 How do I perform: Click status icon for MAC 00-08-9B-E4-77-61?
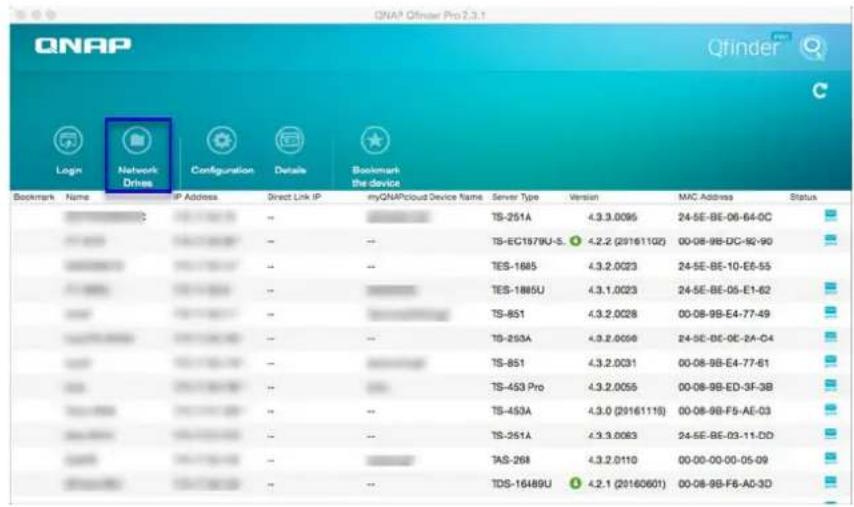(830, 361)
